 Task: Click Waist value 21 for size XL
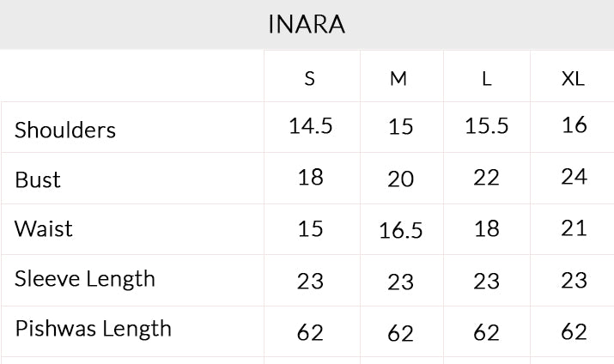574,228
